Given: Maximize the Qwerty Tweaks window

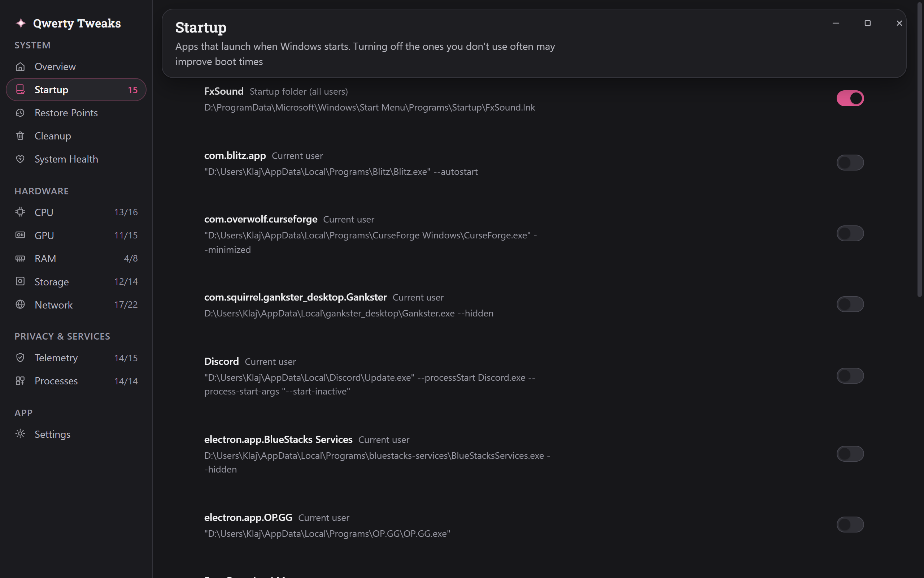Looking at the screenshot, I should (x=867, y=23).
